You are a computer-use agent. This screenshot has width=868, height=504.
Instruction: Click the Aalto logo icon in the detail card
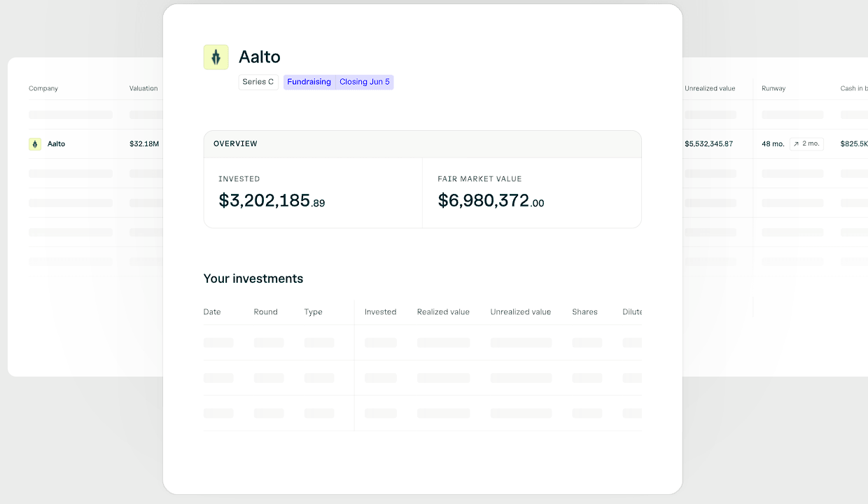(x=216, y=57)
